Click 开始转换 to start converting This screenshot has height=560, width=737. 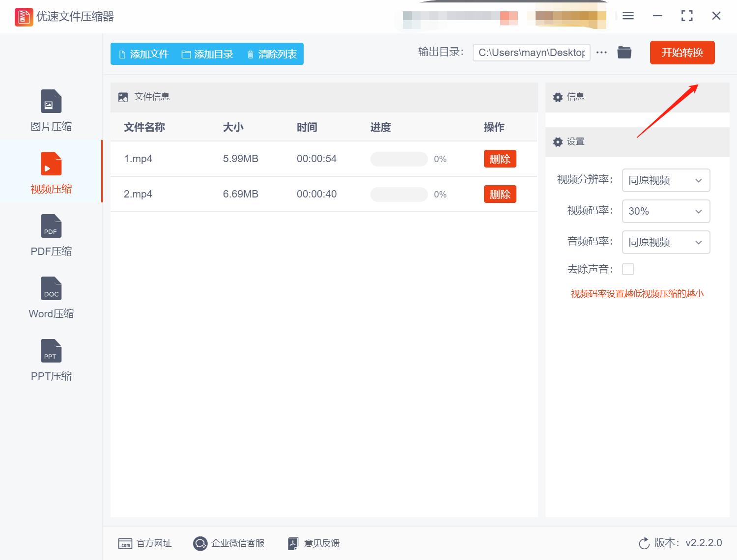pyautogui.click(x=682, y=53)
